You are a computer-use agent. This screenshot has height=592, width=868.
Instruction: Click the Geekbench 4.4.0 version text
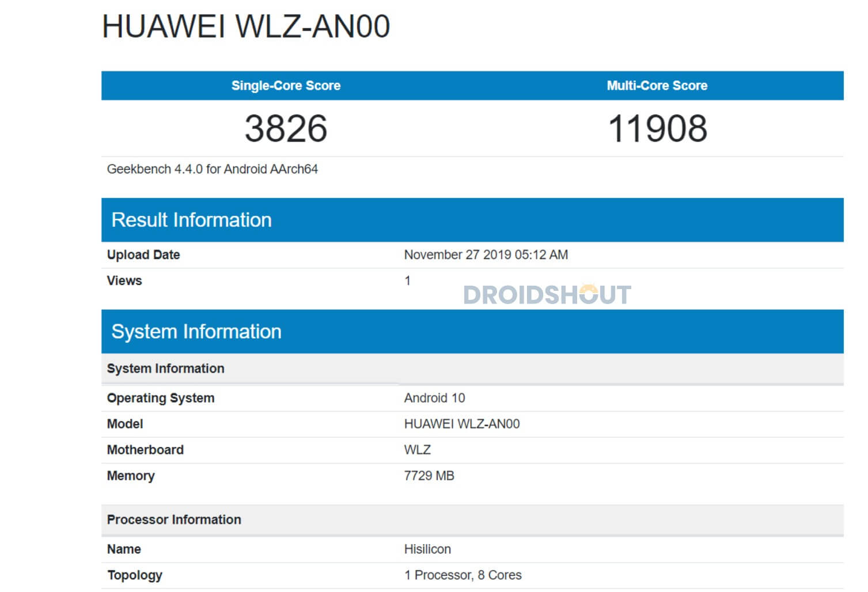[212, 169]
